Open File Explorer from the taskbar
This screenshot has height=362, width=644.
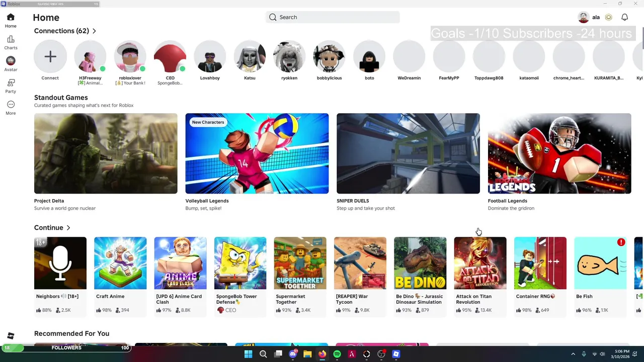[307, 354]
